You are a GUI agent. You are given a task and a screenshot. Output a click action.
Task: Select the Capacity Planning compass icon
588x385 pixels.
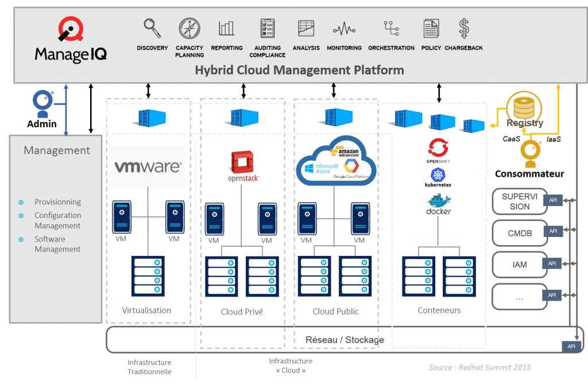coord(189,28)
